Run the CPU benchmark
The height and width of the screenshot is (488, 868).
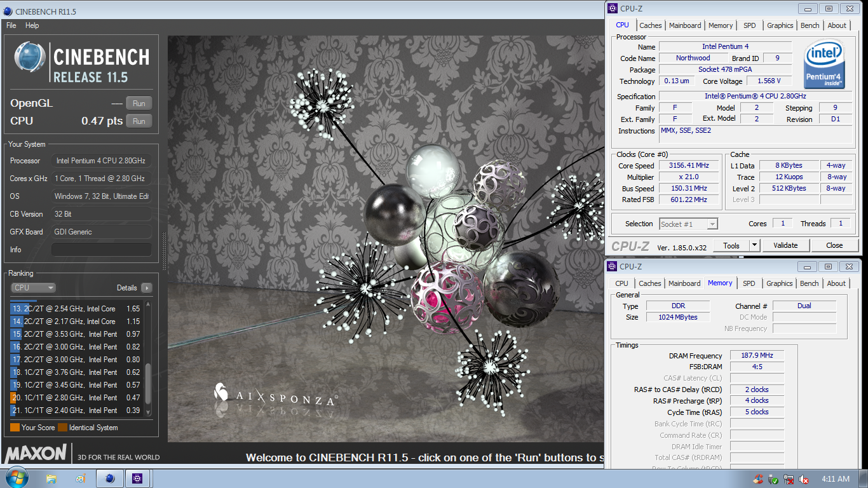(139, 121)
